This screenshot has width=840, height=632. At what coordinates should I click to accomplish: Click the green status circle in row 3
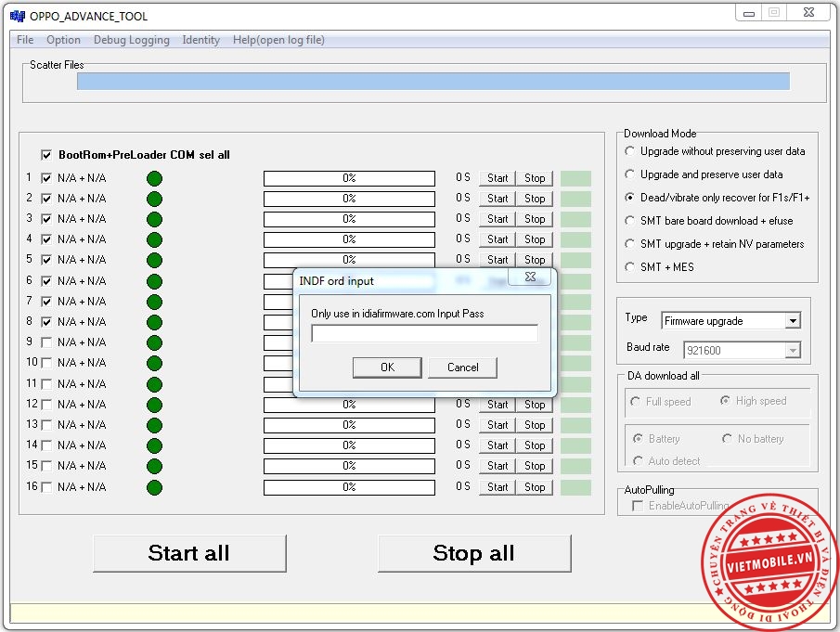(154, 219)
